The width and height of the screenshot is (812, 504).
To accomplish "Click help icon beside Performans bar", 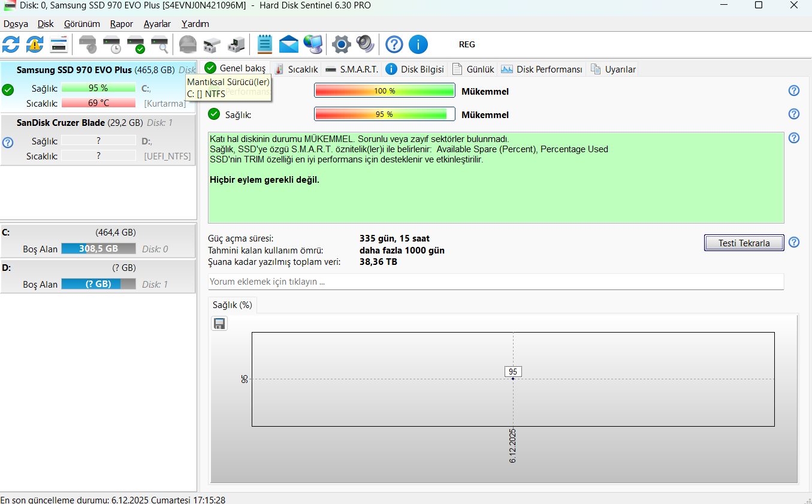I will 794,90.
